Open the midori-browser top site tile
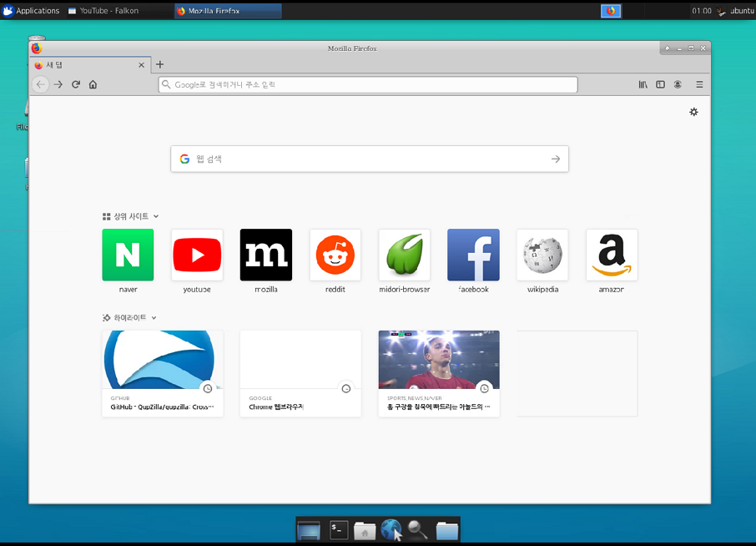756x546 pixels. coord(405,255)
